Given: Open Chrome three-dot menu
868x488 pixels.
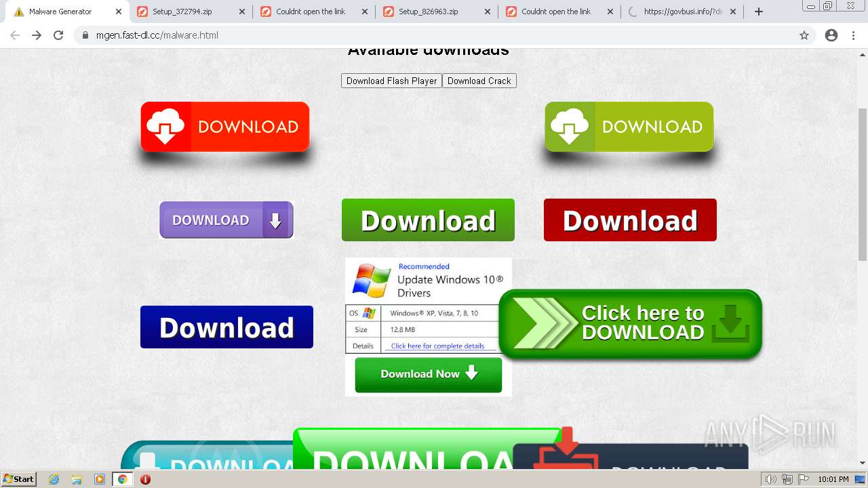Looking at the screenshot, I should click(x=853, y=35).
